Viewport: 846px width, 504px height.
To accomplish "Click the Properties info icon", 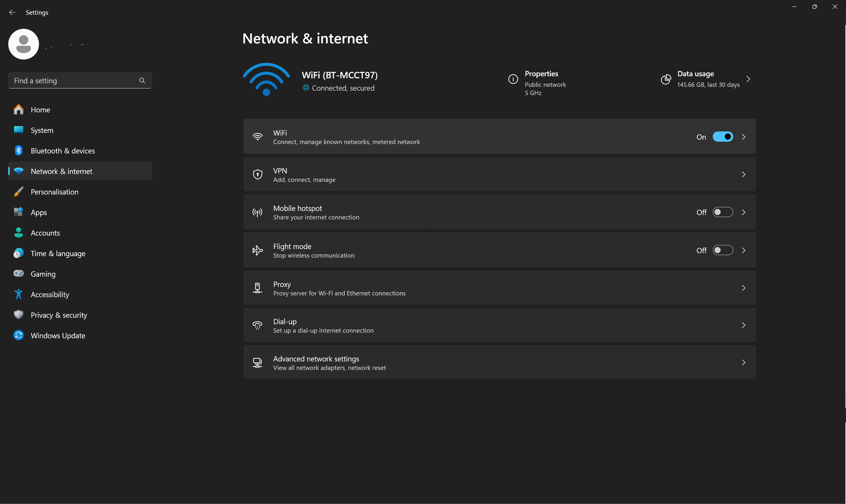I will coord(513,79).
